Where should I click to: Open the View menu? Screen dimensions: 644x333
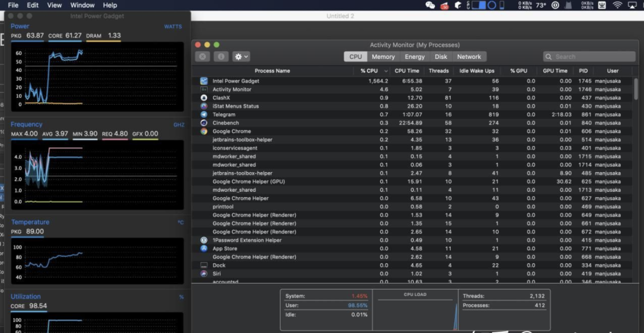(54, 5)
